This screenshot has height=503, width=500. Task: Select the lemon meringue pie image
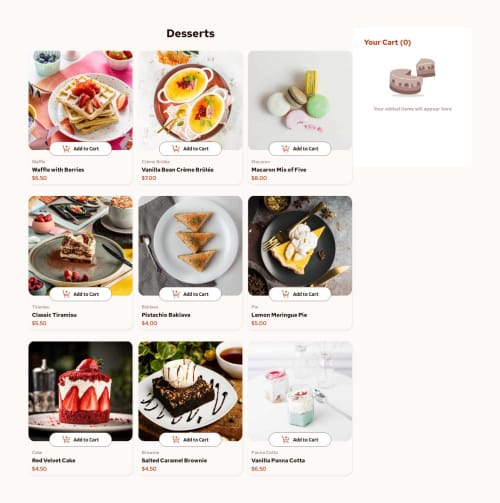[300, 246]
